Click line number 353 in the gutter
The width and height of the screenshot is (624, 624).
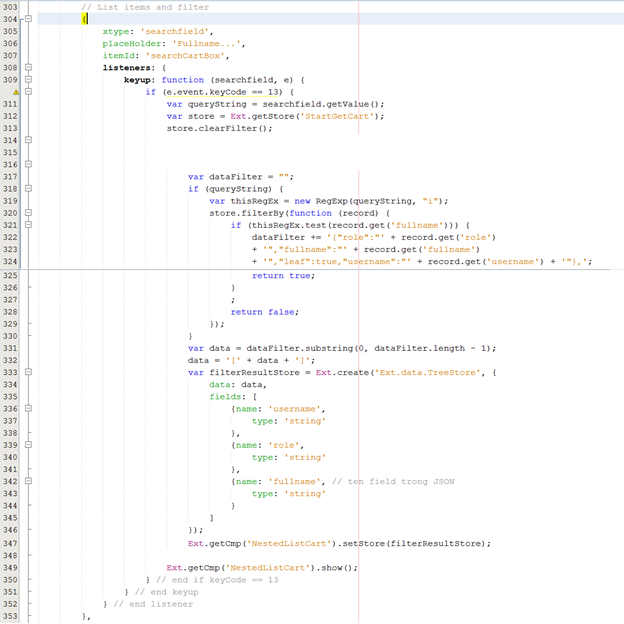[10, 616]
